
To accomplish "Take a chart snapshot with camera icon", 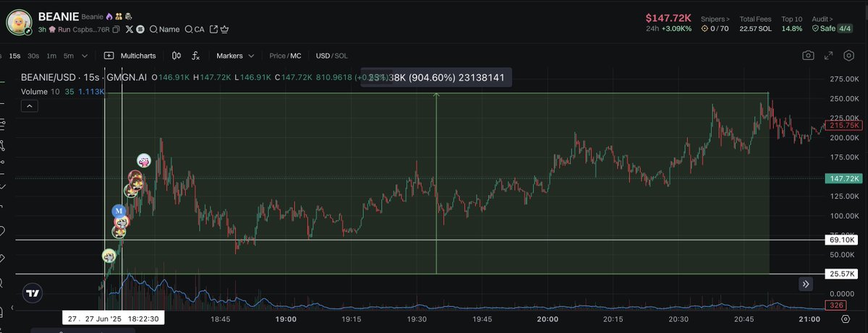I will 808,56.
